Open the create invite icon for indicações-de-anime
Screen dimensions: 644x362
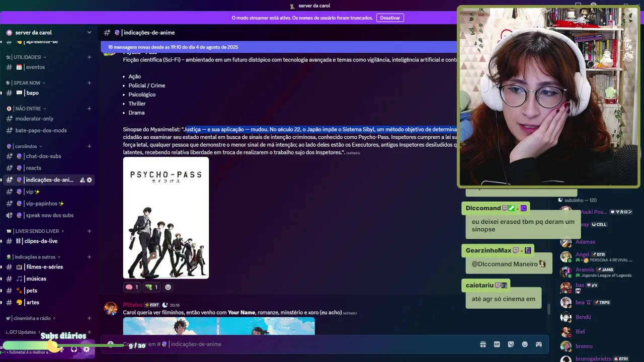[82, 180]
